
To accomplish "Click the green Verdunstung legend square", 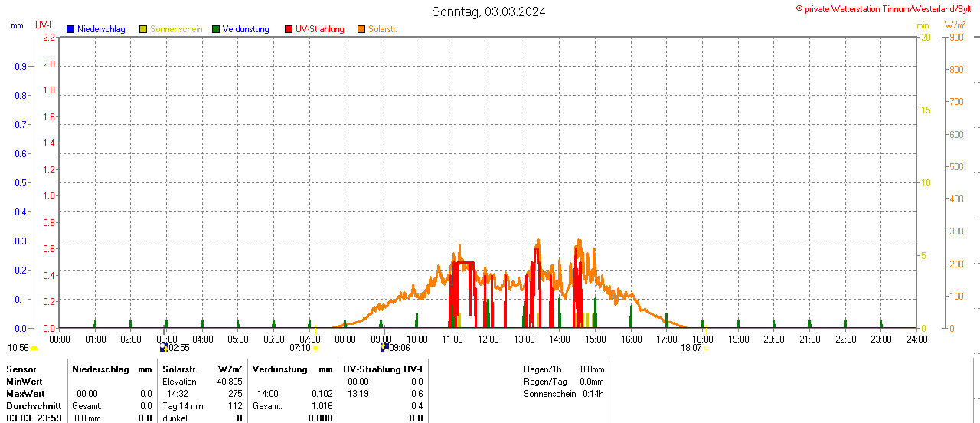I will tap(216, 29).
